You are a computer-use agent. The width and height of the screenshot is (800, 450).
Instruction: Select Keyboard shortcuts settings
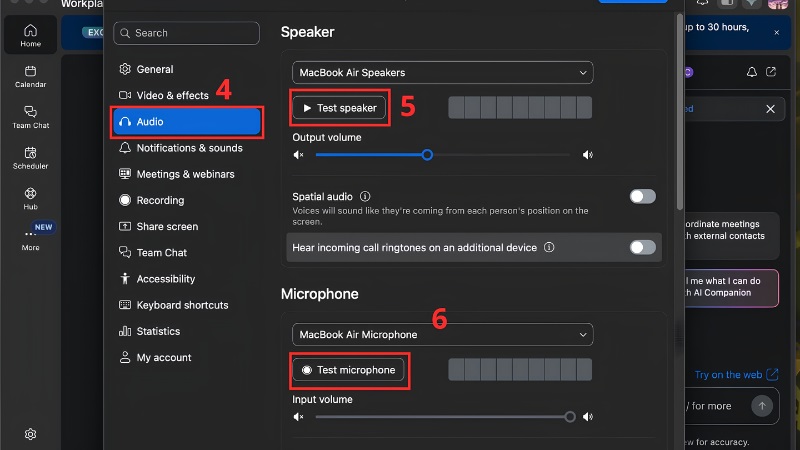click(186, 305)
